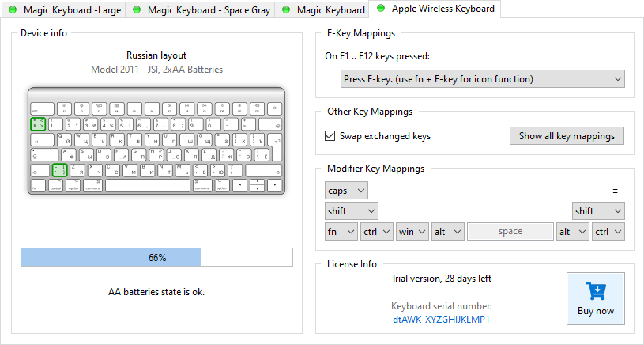The width and height of the screenshot is (644, 345).
Task: Open the F-key behavior dropdown
Action: (483, 79)
